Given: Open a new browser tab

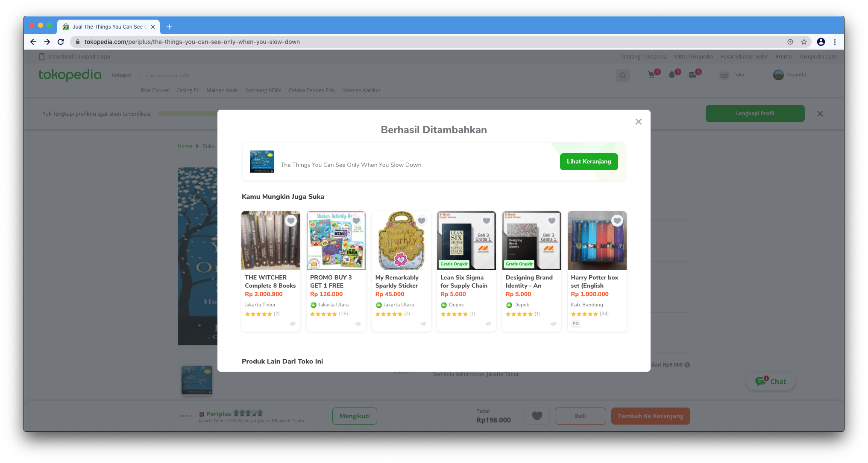Looking at the screenshot, I should coord(169,27).
